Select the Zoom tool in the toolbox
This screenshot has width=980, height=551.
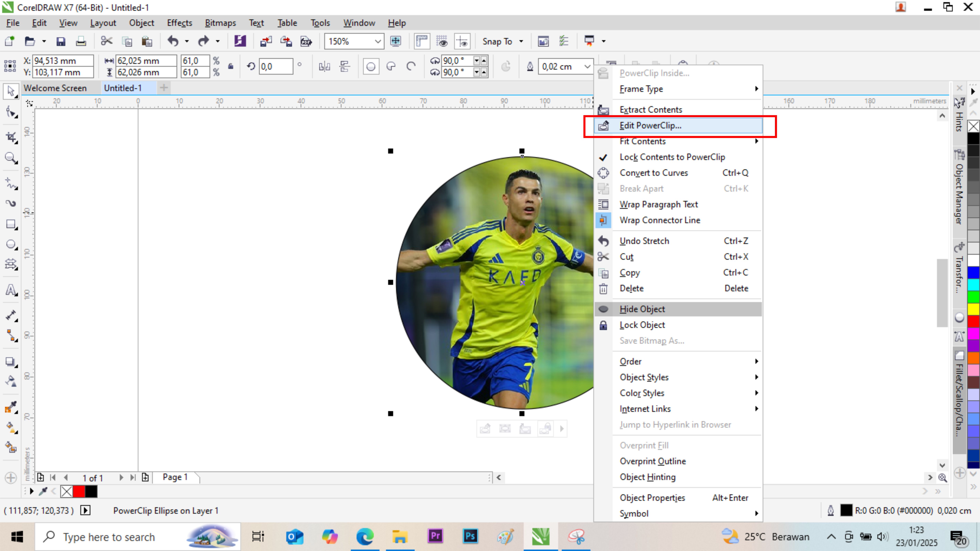tap(11, 158)
